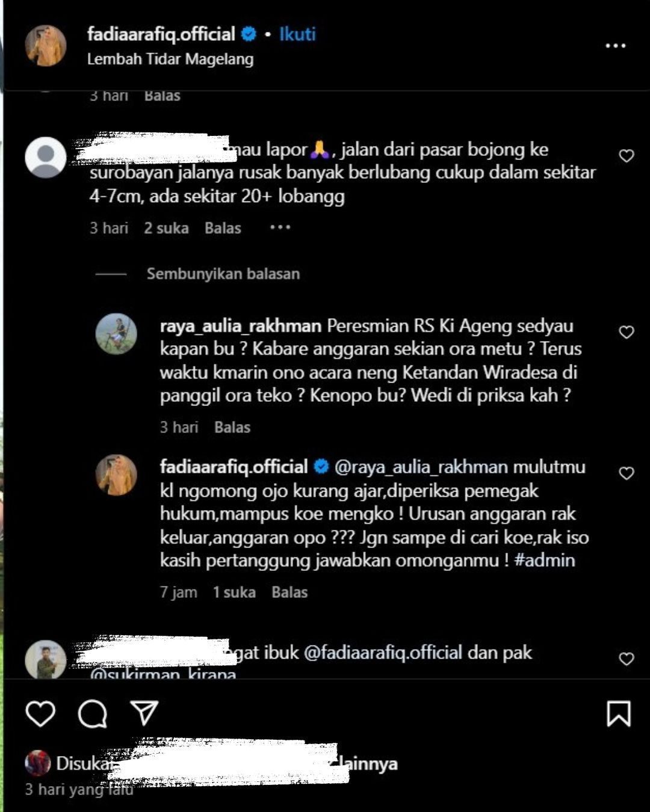This screenshot has height=812, width=650.
Task: Reply to the road damage comment with Balas
Action: click(223, 228)
